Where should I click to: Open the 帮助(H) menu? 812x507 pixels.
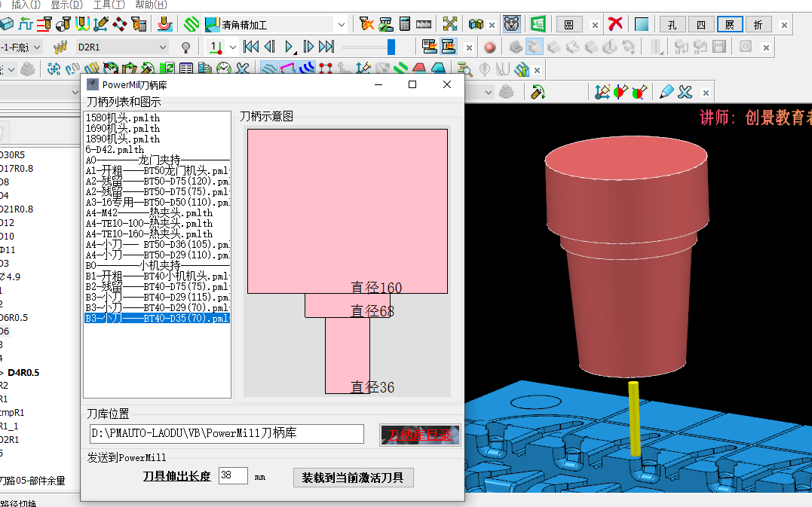(x=151, y=5)
